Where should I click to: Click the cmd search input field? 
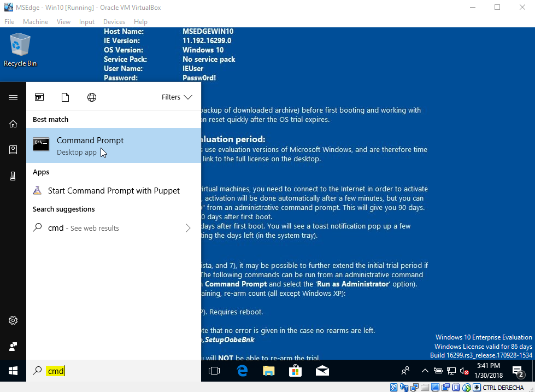(120, 371)
